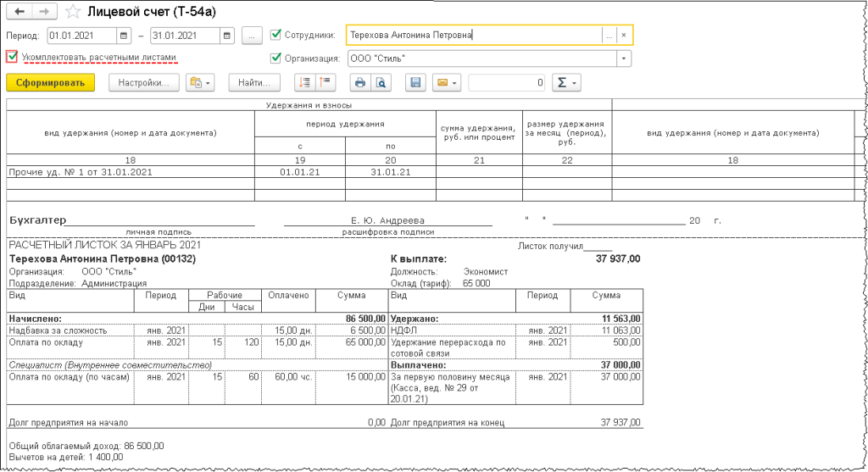This screenshot has height=472, width=868.
Task: Click the print icon in toolbar
Action: [359, 82]
